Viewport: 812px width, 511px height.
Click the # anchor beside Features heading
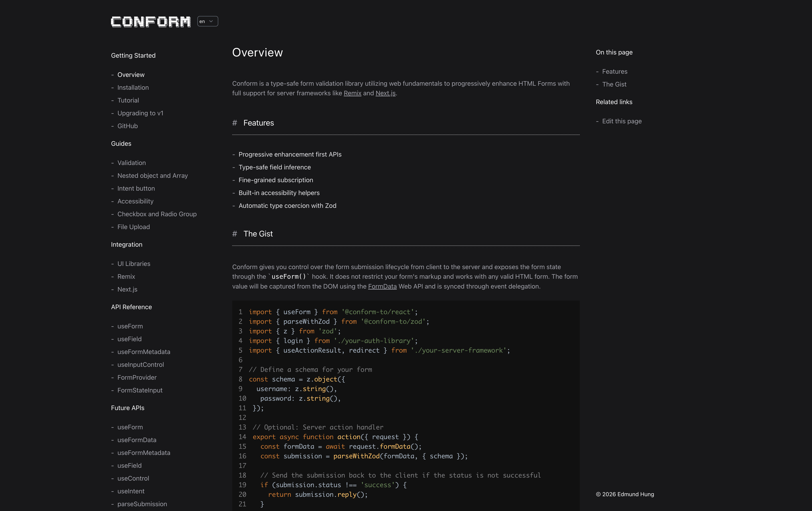click(235, 123)
